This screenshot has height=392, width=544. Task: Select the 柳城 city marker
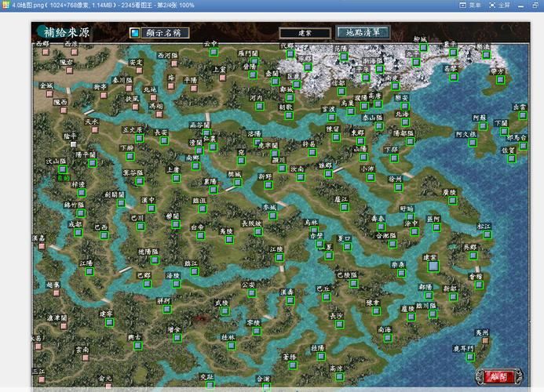click(423, 48)
